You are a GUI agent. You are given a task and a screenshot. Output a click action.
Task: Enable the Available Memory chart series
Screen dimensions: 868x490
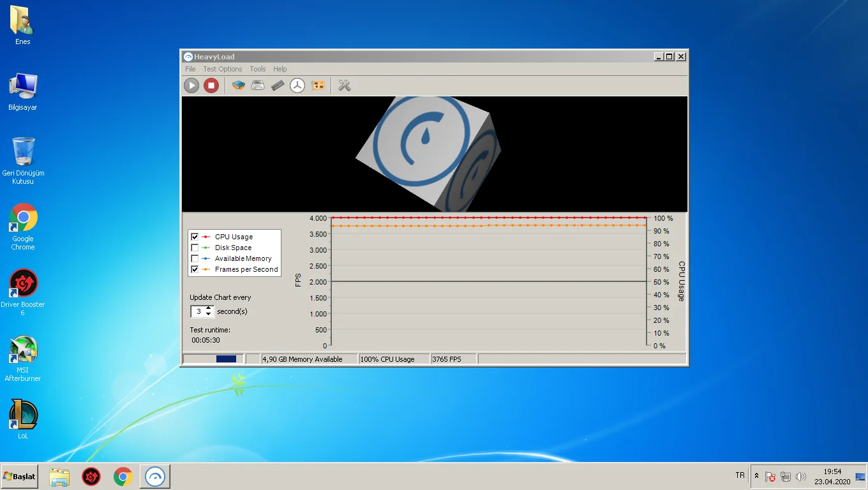(x=195, y=258)
